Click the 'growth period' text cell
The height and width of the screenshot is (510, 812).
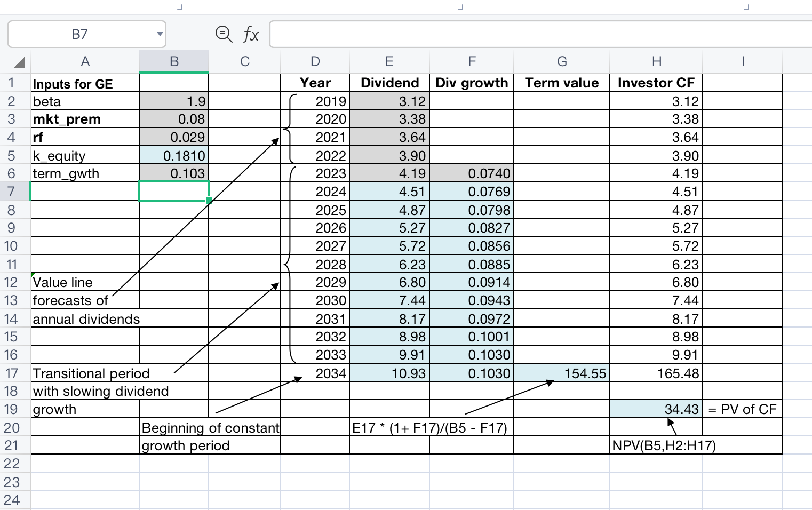click(x=186, y=445)
